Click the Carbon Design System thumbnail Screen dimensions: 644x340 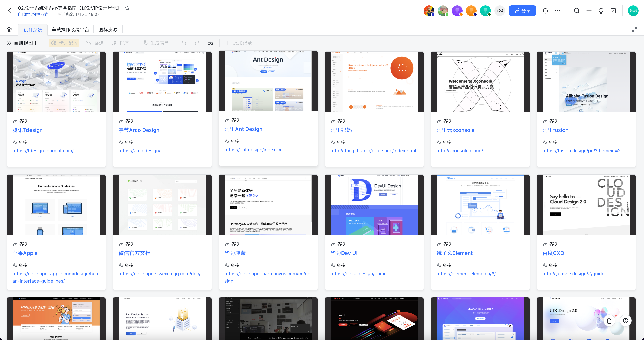pyautogui.click(x=268, y=319)
